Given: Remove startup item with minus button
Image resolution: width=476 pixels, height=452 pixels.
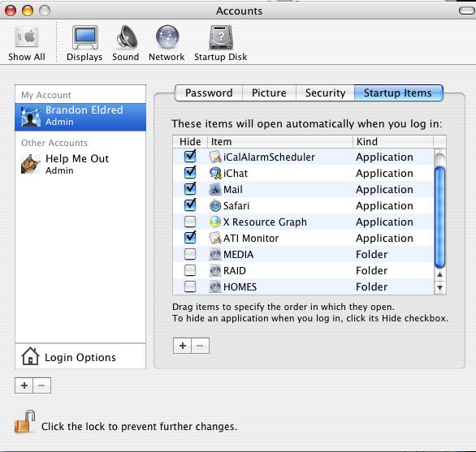Looking at the screenshot, I should (x=200, y=346).
